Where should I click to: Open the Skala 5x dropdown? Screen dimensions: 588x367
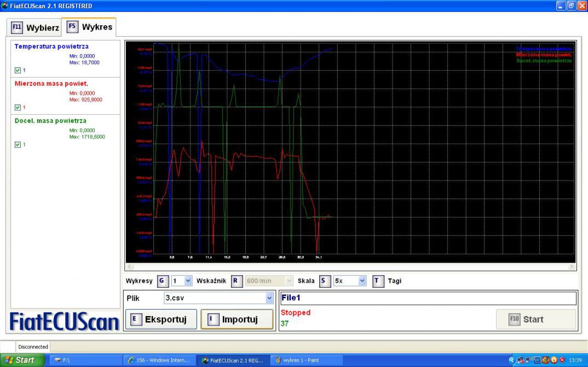point(362,281)
